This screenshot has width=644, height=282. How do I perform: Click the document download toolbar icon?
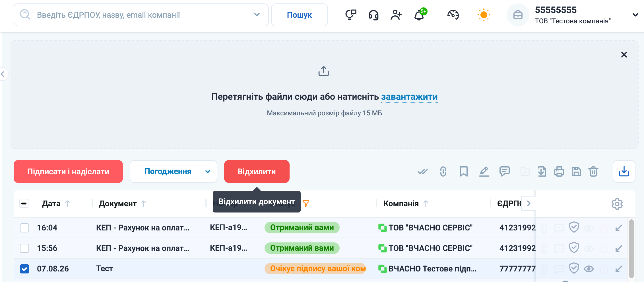point(542,171)
